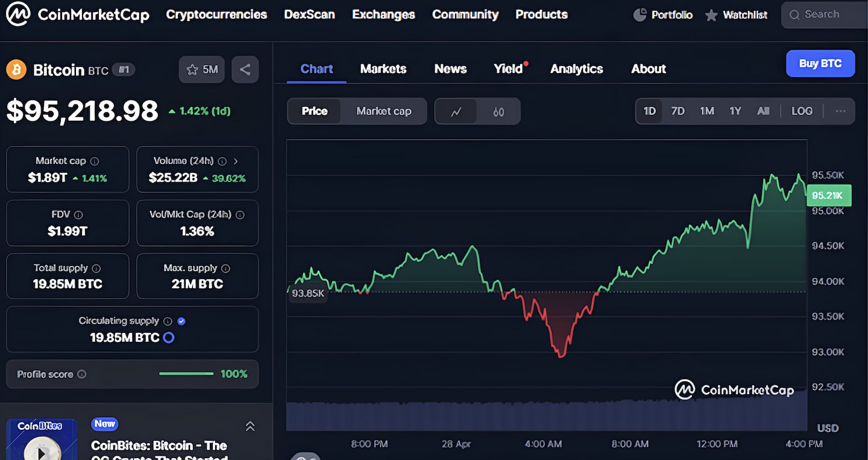Open the DexScan menu

309,14
